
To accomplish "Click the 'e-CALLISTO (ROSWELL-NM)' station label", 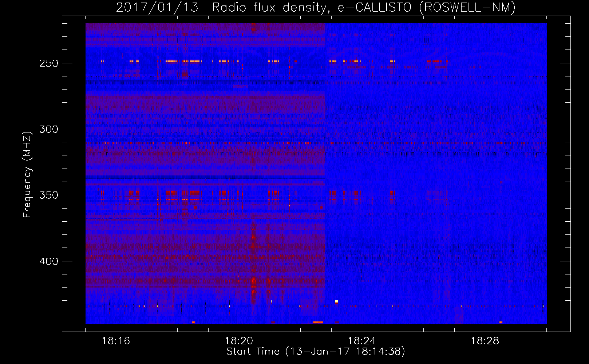I will coord(427,7).
